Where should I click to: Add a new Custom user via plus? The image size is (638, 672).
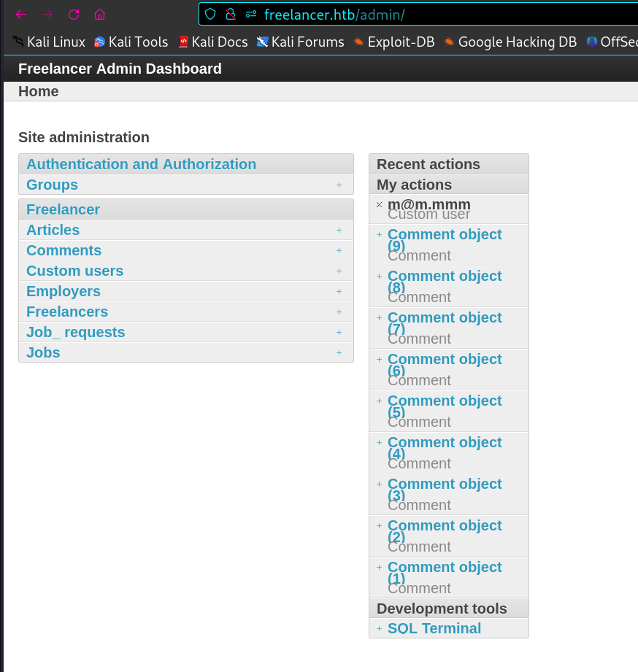pyautogui.click(x=339, y=271)
